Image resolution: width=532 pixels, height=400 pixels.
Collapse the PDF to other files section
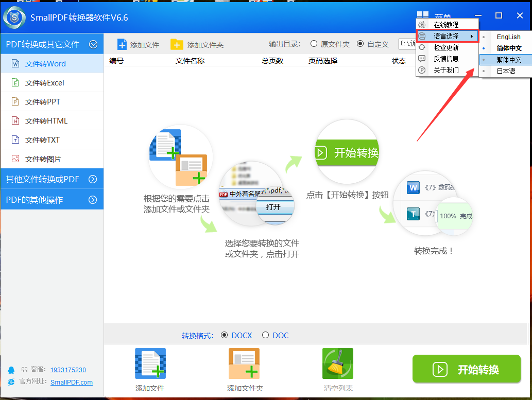[x=93, y=44]
